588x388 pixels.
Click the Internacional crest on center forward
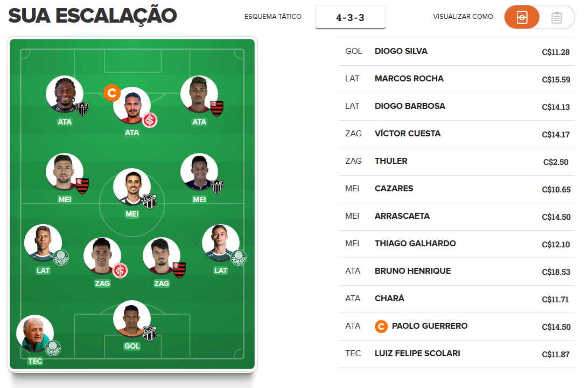click(150, 120)
